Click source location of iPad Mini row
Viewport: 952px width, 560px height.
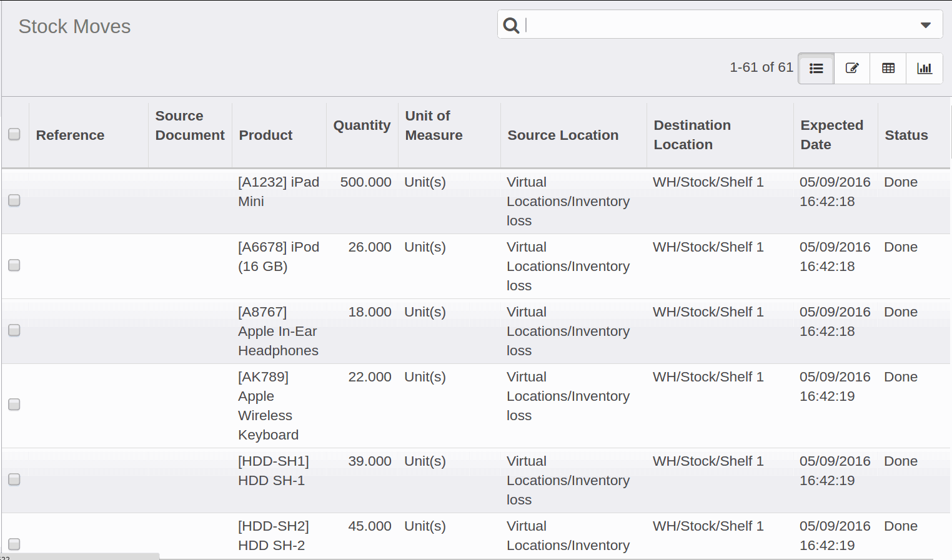(x=568, y=202)
